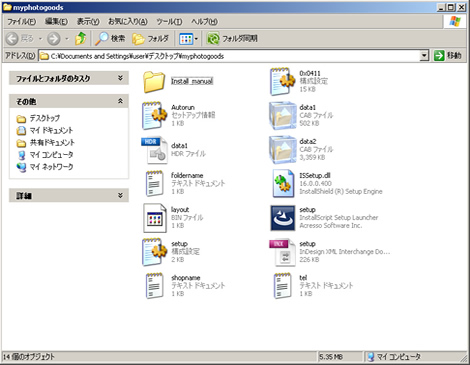470x365 pixels.
Task: Open the ツール(T) menu
Action: click(169, 22)
